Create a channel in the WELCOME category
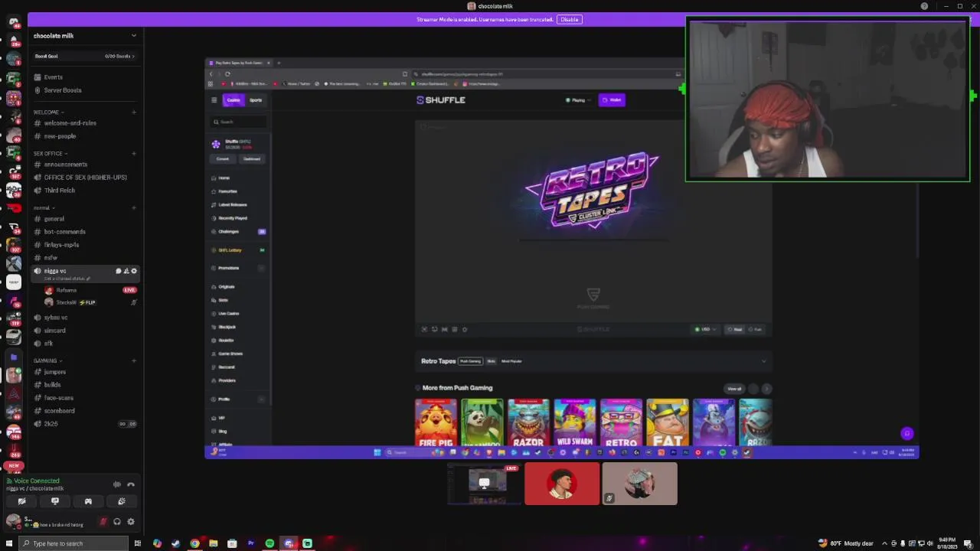Image resolution: width=980 pixels, height=551 pixels. pos(134,112)
